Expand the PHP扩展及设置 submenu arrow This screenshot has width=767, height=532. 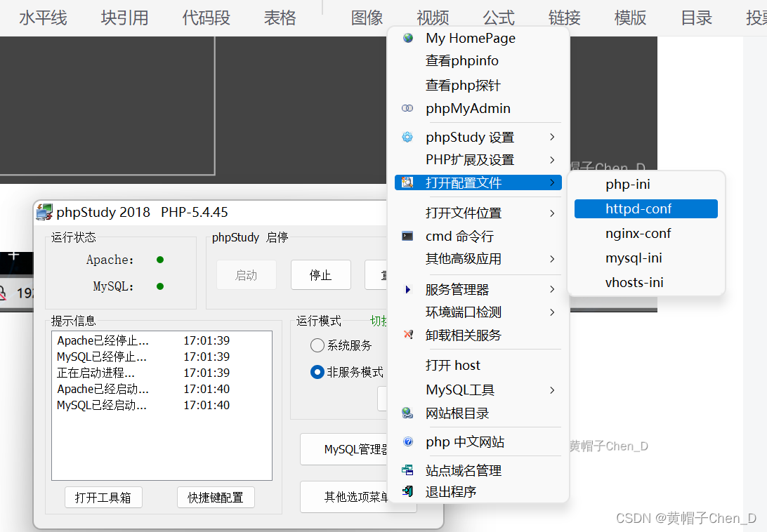(x=552, y=160)
